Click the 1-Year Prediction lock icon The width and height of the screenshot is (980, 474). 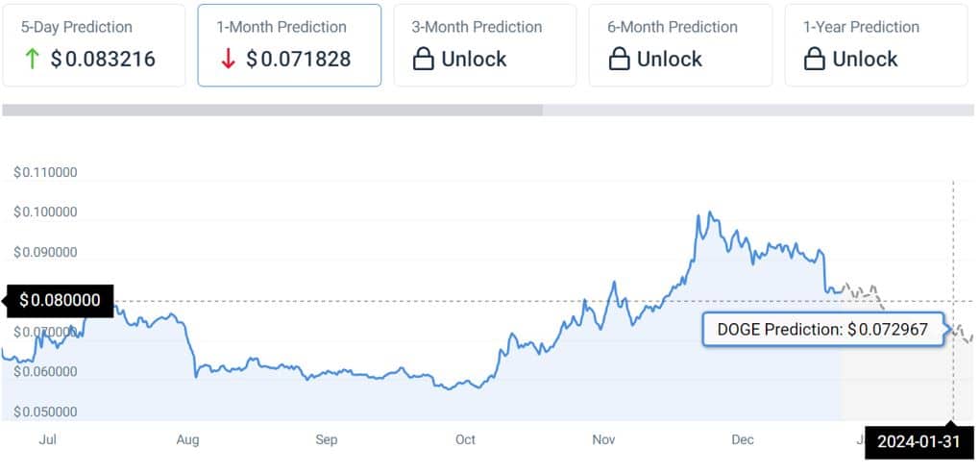click(815, 60)
